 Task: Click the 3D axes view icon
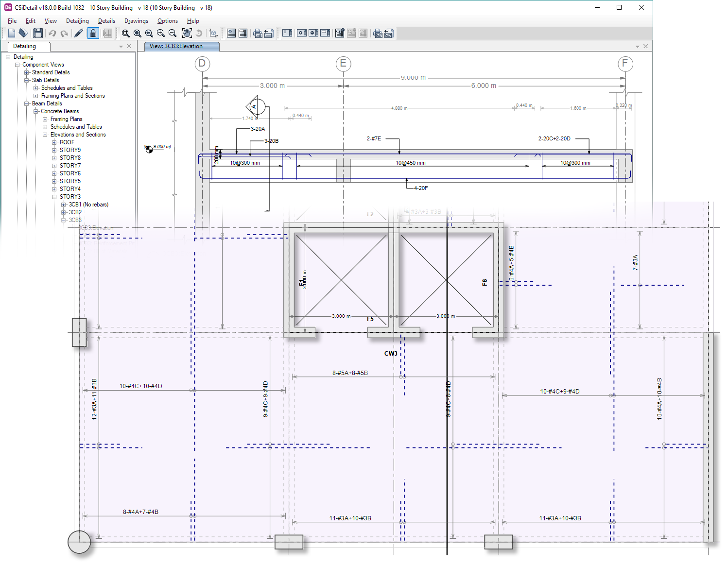tap(213, 33)
